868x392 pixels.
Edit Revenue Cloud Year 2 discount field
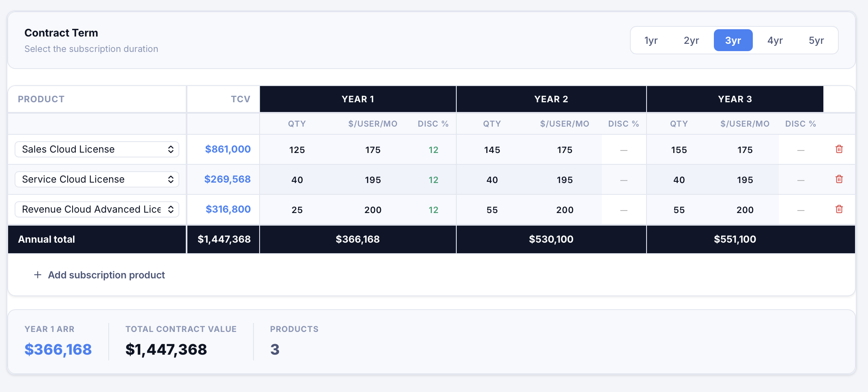624,210
